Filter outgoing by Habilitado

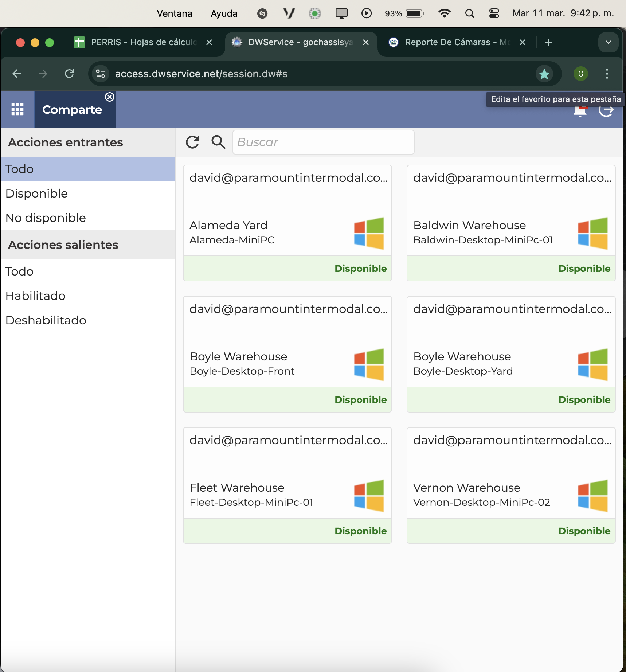coord(88,296)
